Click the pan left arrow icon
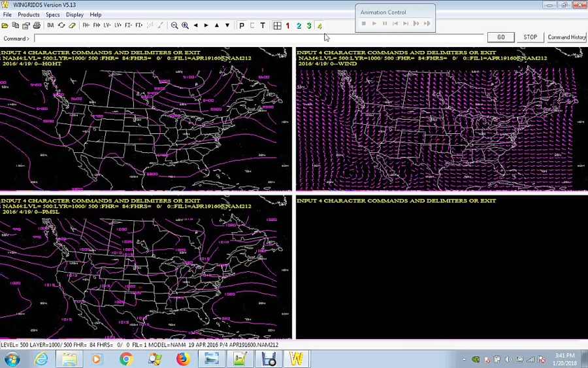The height and width of the screenshot is (368, 588). (195, 25)
